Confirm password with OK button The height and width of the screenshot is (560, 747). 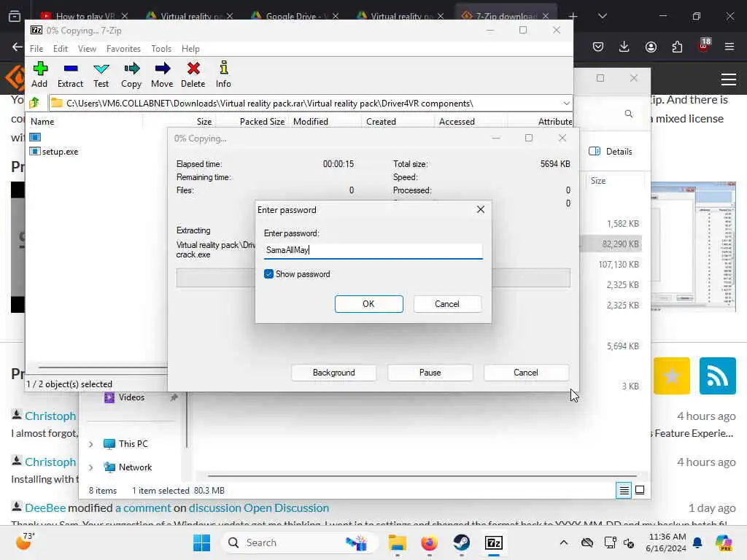click(368, 304)
